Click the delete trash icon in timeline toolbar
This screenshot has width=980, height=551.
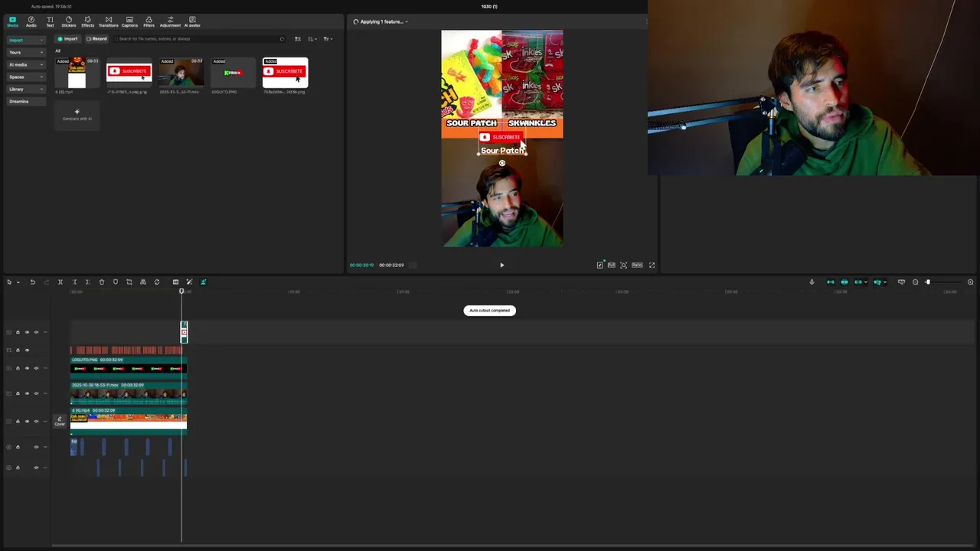pos(102,282)
